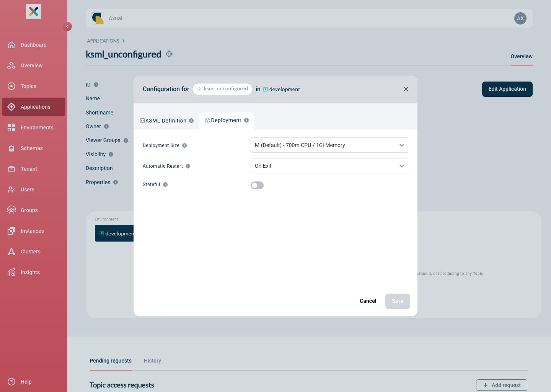Click the Environments grid icon
551x392 pixels.
pyautogui.click(x=11, y=127)
